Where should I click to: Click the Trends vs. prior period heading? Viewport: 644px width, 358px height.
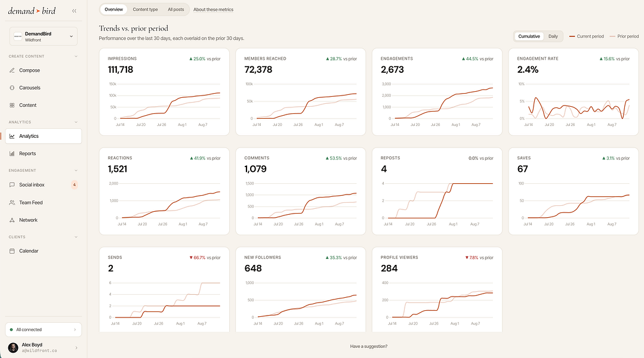(x=134, y=28)
